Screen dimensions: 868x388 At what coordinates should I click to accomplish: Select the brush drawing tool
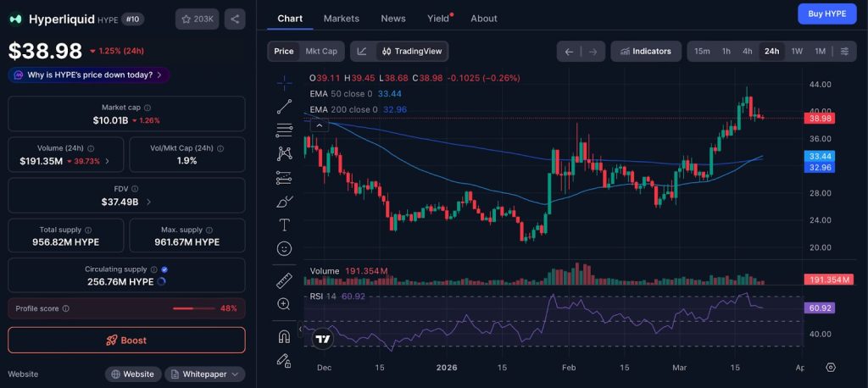click(x=285, y=202)
